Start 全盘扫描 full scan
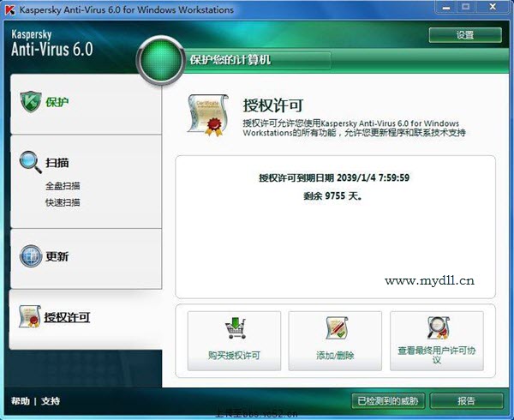 click(x=63, y=186)
